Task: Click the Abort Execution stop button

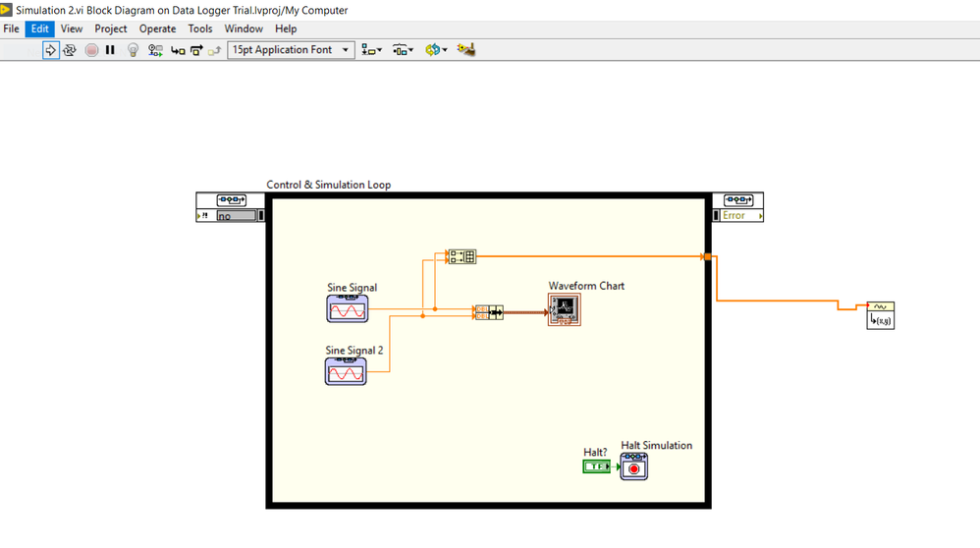Action: 92,50
